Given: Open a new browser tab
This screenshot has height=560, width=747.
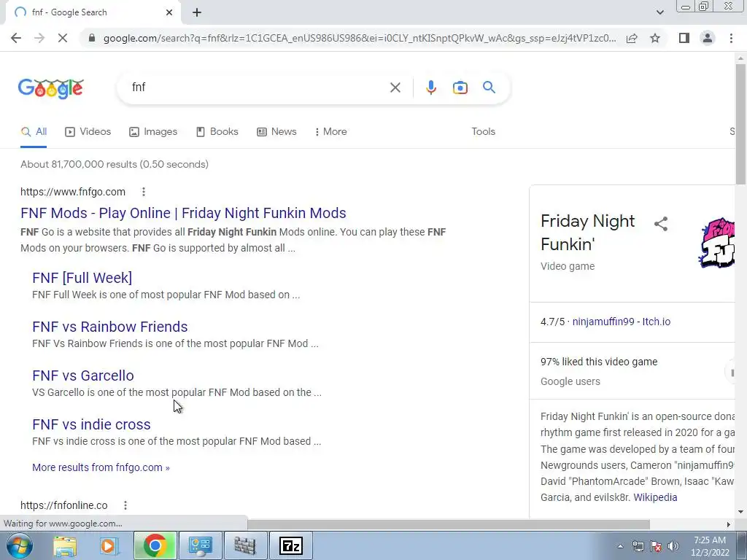Looking at the screenshot, I should coord(197,12).
